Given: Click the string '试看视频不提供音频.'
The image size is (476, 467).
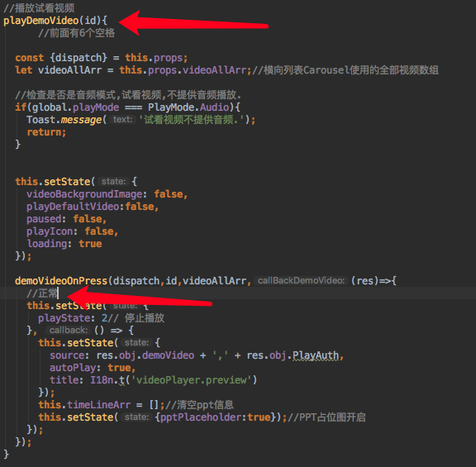Looking at the screenshot, I should click(x=191, y=120).
